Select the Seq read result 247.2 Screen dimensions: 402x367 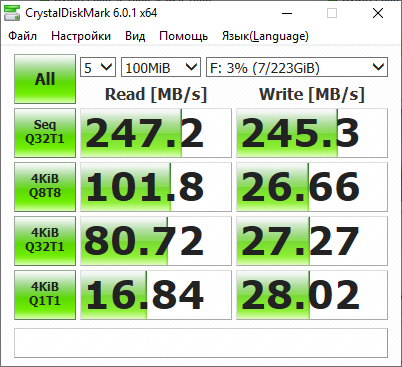click(x=156, y=133)
